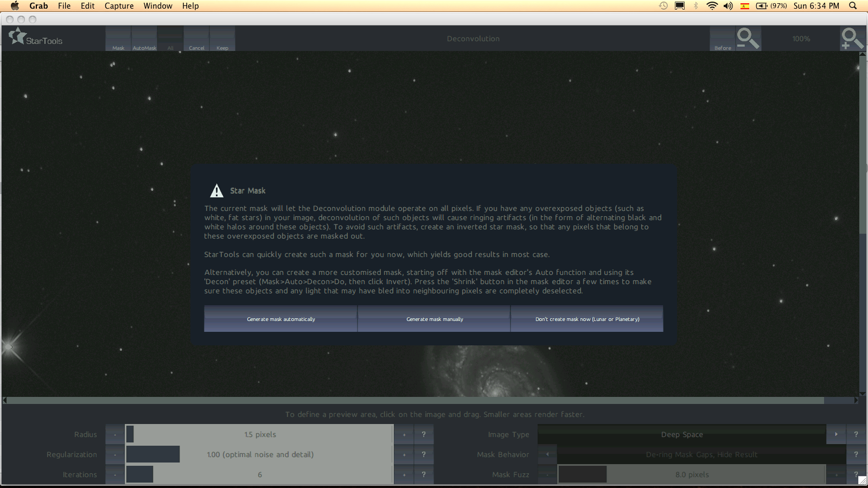Increase the Regularization value with plus
868x488 pixels.
404,454
